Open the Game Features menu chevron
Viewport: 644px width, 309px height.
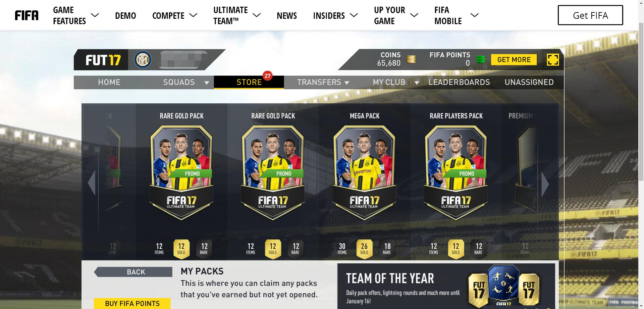(x=95, y=15)
